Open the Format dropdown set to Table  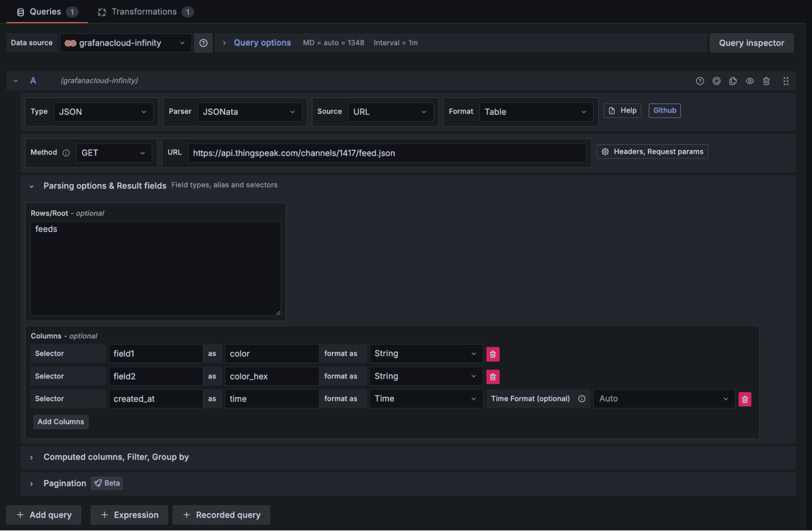535,111
